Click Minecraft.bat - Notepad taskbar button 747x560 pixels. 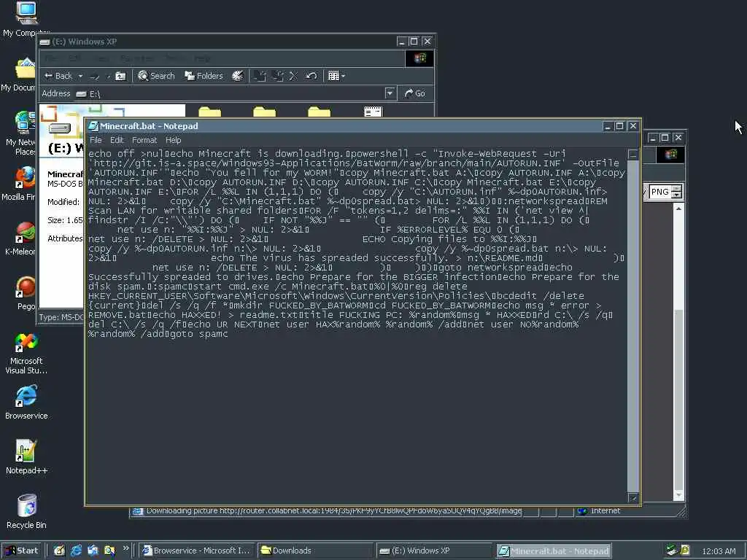click(554, 551)
